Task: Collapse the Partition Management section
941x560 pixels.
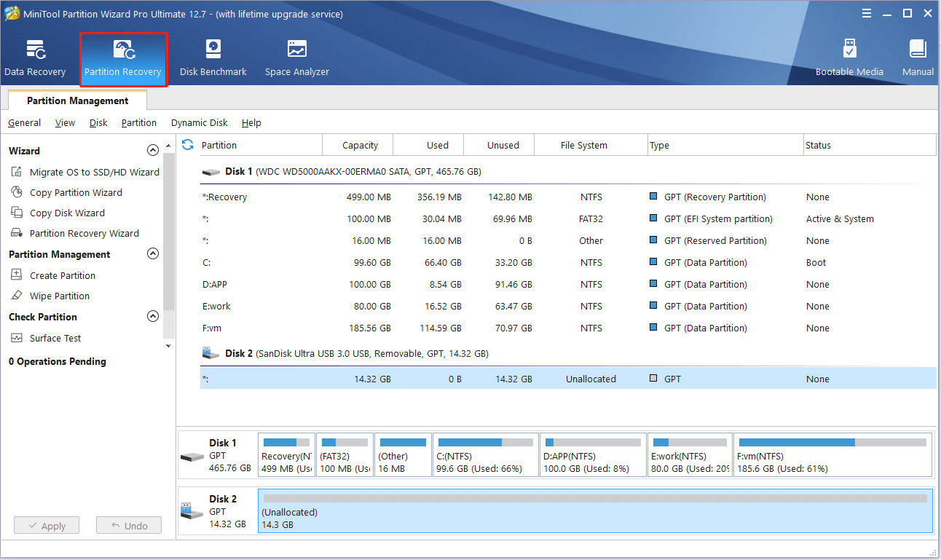Action: click(153, 254)
